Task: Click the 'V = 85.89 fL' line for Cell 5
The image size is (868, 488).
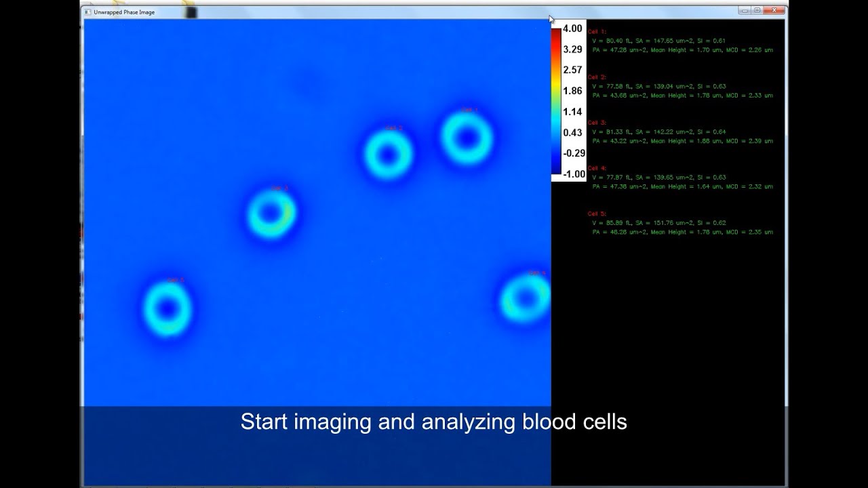Action: pos(659,222)
